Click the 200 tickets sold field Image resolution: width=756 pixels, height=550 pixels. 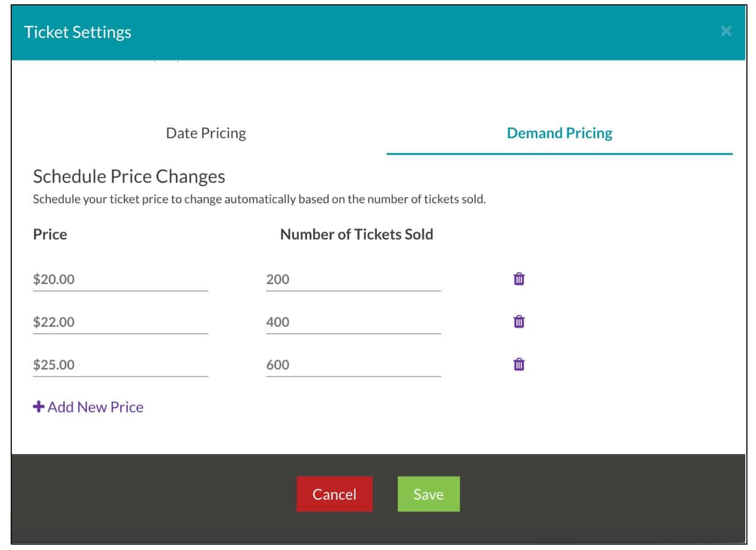point(353,279)
